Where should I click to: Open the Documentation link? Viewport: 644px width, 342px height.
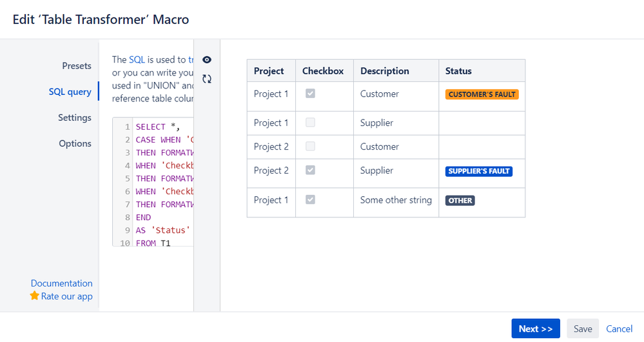(x=61, y=283)
